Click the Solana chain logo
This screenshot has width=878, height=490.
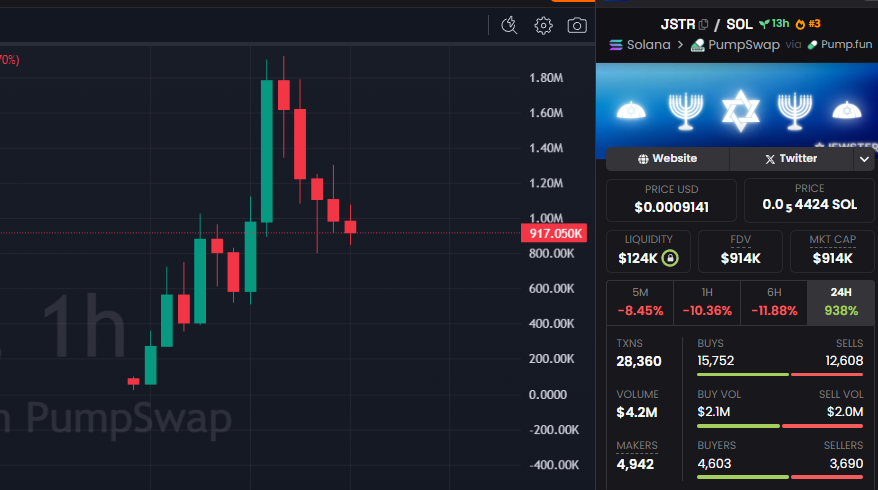click(x=616, y=45)
